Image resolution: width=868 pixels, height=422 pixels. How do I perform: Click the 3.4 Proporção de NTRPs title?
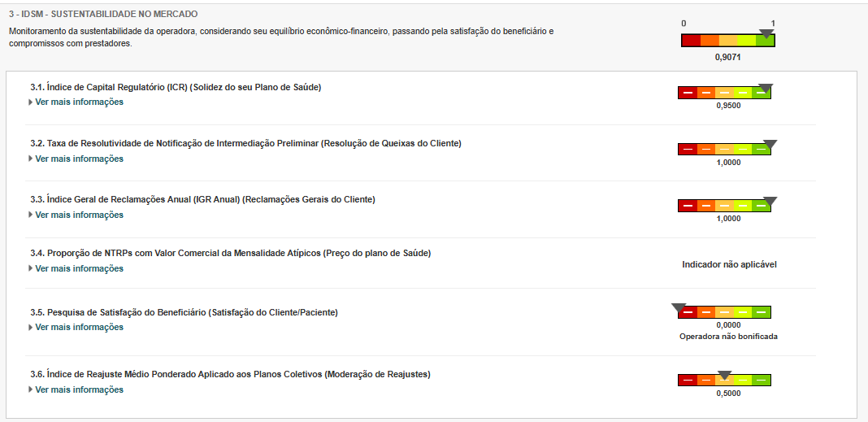click(x=231, y=254)
